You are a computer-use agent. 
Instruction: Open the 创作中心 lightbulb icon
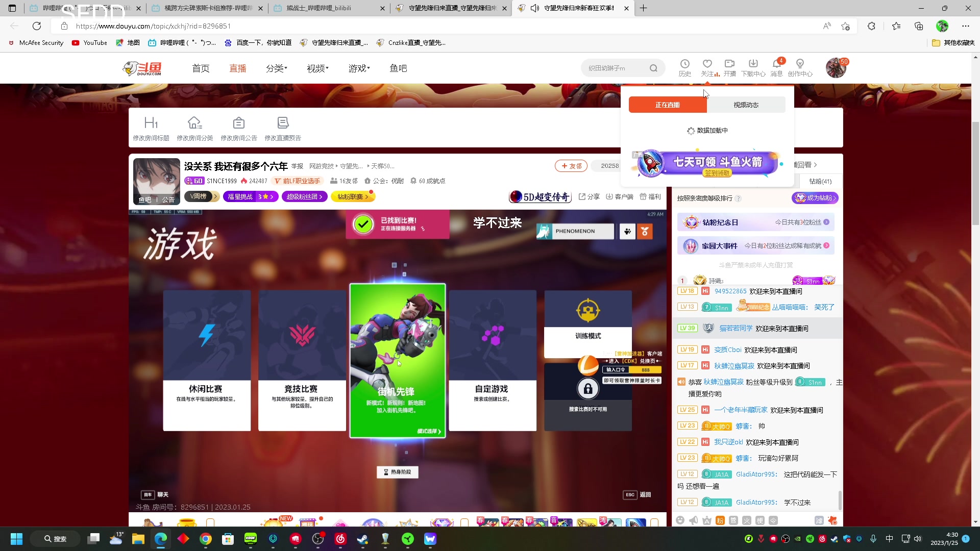(x=800, y=68)
